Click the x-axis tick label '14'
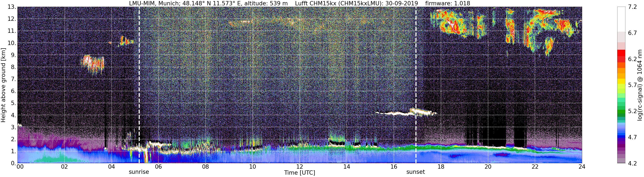 (347, 167)
